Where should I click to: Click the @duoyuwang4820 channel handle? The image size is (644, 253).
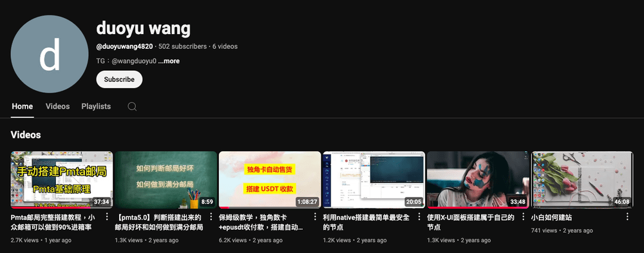124,46
